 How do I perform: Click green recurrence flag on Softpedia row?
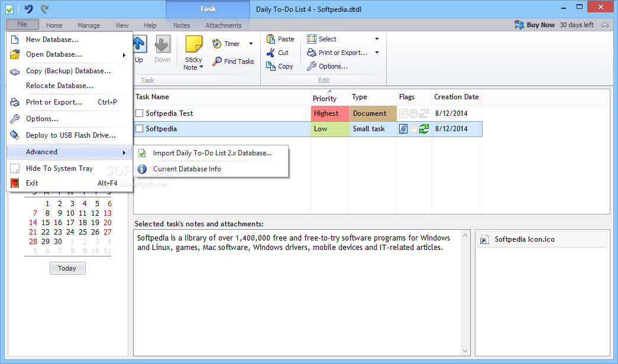pyautogui.click(x=423, y=129)
